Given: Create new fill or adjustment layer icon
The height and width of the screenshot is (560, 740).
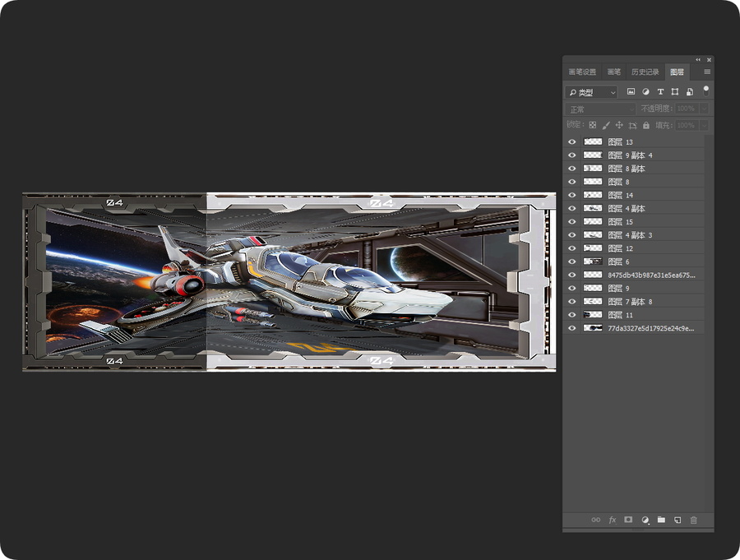Looking at the screenshot, I should (645, 520).
